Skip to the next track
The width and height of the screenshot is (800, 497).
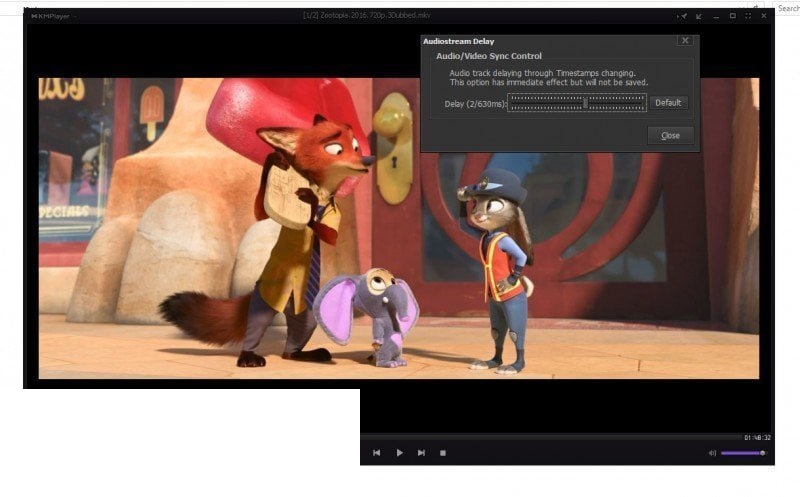point(421,453)
